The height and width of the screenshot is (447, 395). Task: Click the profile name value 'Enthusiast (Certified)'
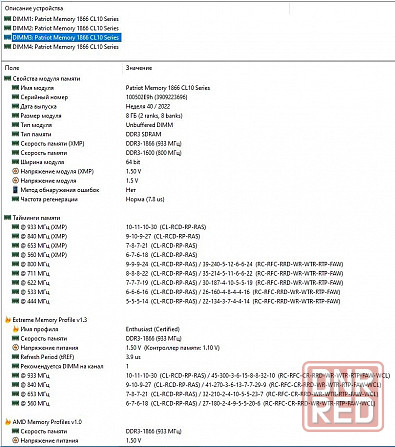coord(153,329)
